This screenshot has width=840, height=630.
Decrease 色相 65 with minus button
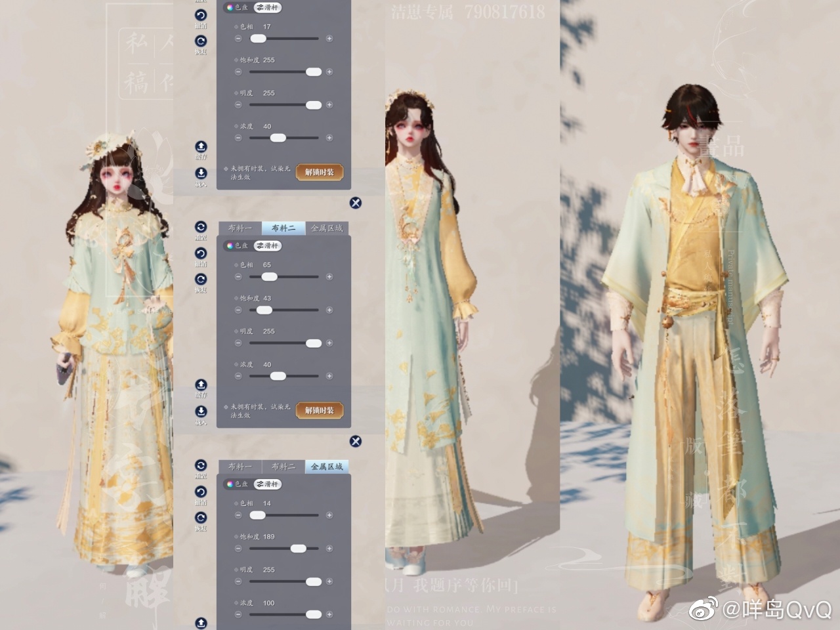(238, 277)
